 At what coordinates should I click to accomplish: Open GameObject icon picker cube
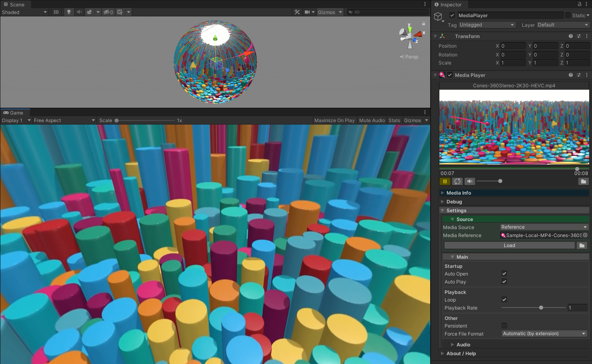click(438, 16)
